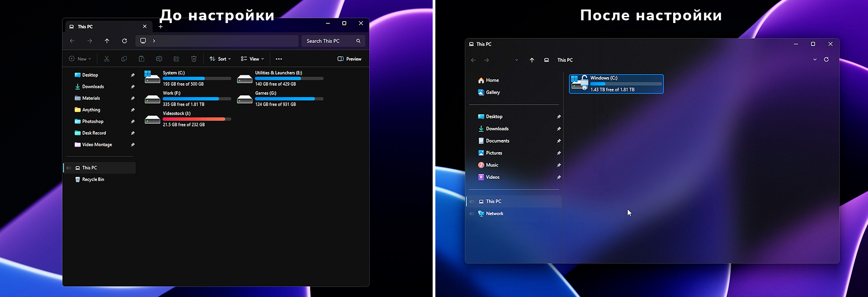This screenshot has width=868, height=297.
Task: Click the Search This PC field
Action: coord(329,41)
